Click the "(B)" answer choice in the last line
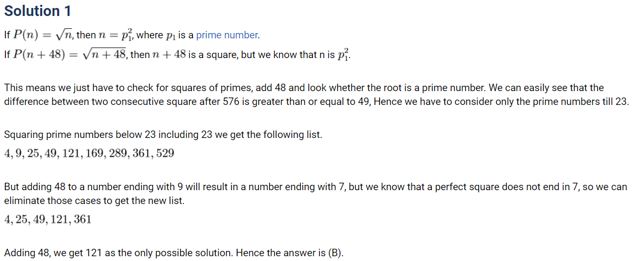This screenshot has height=261, width=644. 333,252
